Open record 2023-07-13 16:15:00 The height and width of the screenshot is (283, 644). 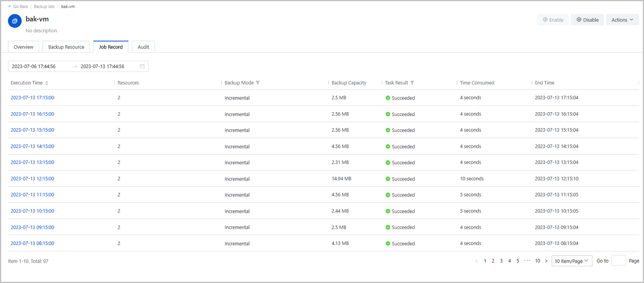click(x=32, y=114)
